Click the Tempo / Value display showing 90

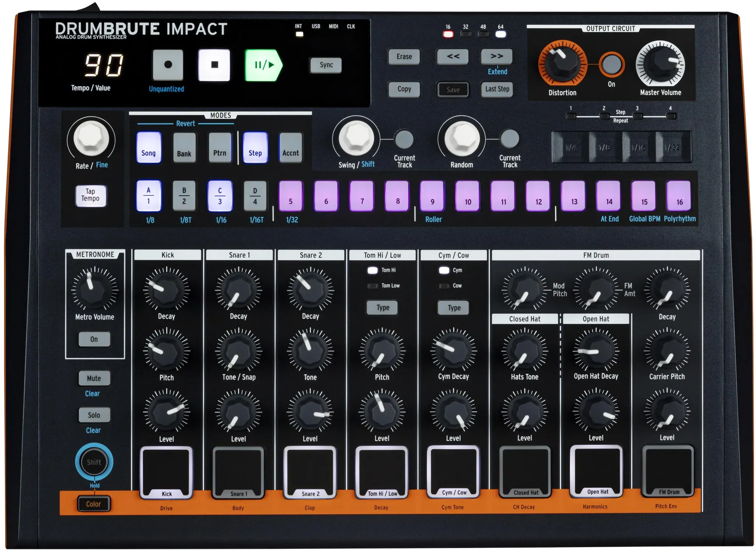[x=104, y=65]
